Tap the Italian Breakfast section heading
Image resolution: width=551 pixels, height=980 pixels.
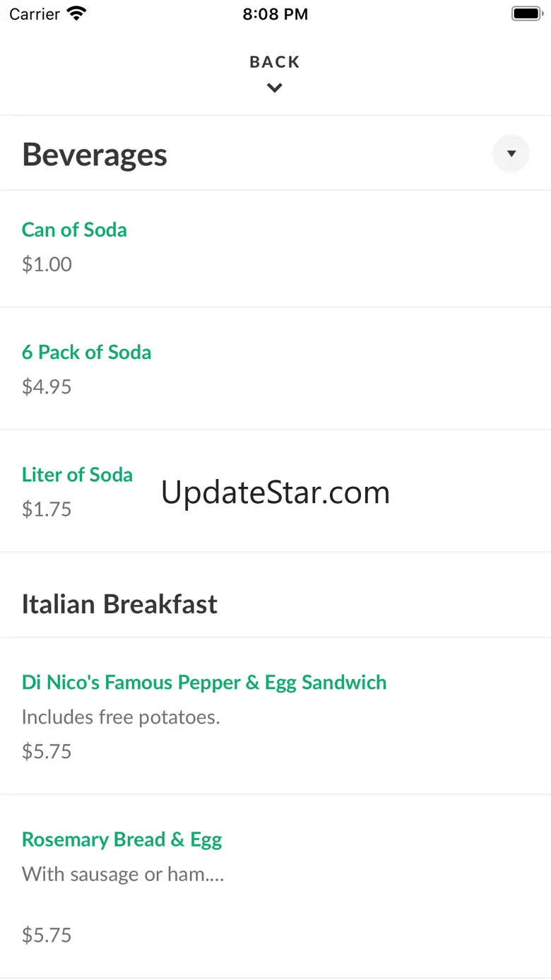click(119, 604)
